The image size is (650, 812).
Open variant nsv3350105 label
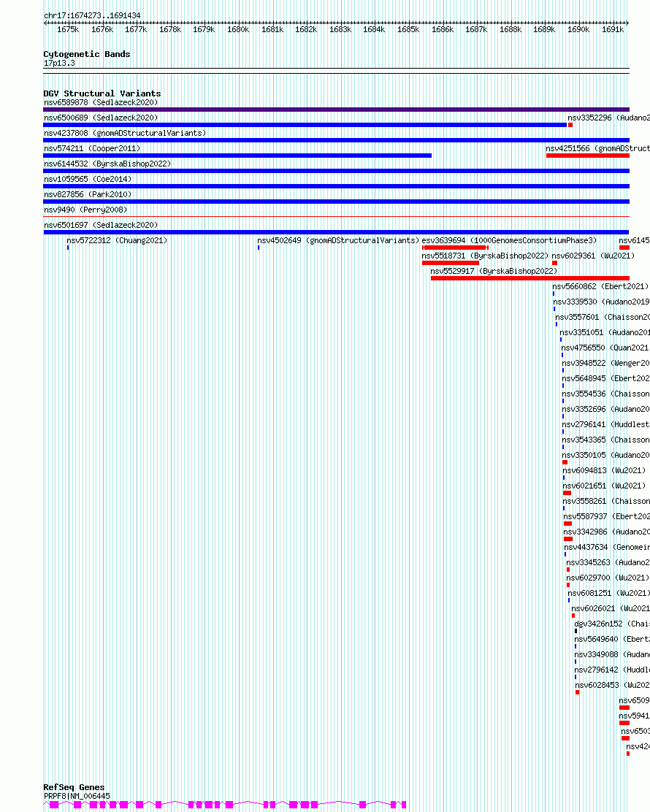point(605,455)
